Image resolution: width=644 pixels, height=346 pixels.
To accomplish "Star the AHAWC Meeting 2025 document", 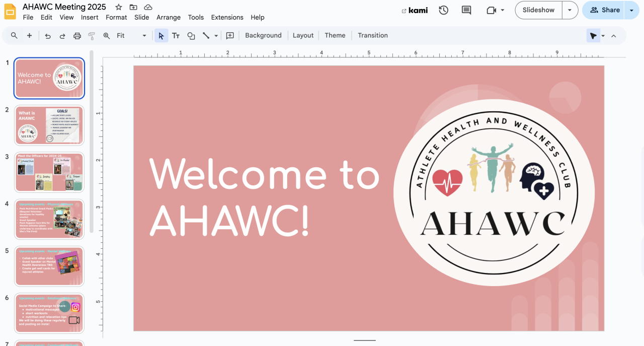I will [118, 7].
